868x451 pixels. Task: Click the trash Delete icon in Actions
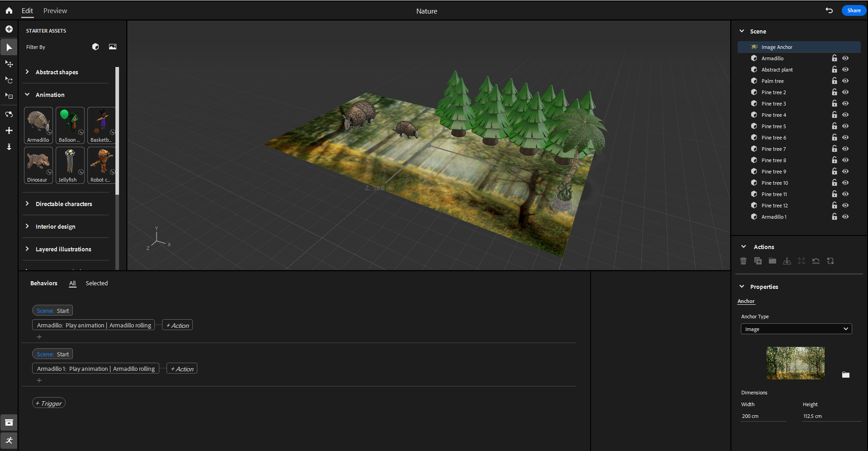click(x=743, y=261)
